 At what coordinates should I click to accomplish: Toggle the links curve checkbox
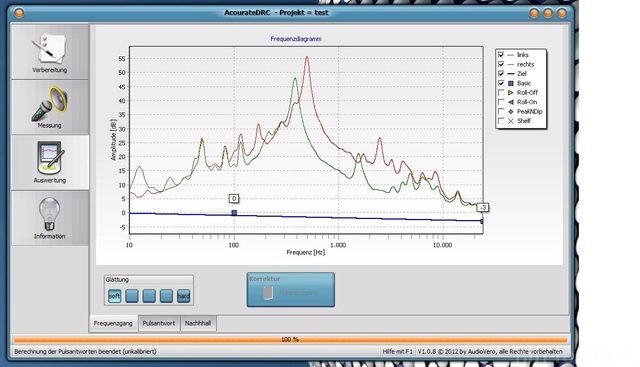[x=501, y=55]
